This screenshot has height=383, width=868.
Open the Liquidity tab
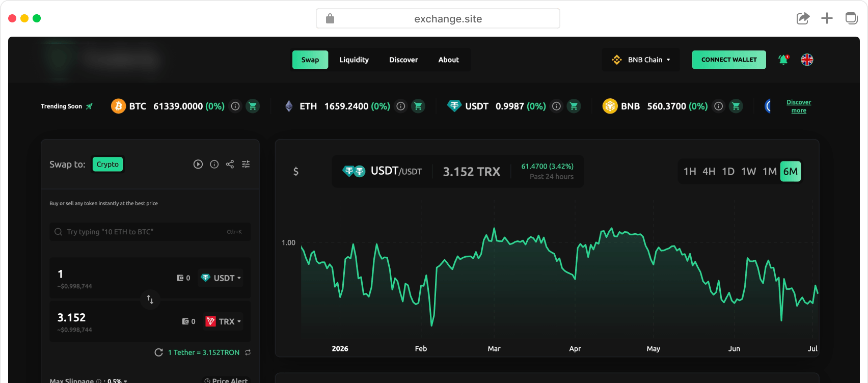tap(354, 60)
